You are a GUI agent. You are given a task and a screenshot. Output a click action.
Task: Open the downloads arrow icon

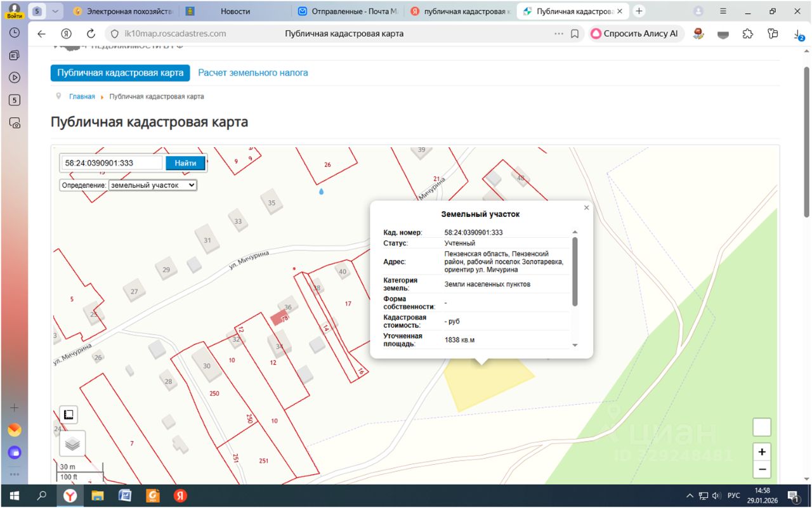point(799,34)
